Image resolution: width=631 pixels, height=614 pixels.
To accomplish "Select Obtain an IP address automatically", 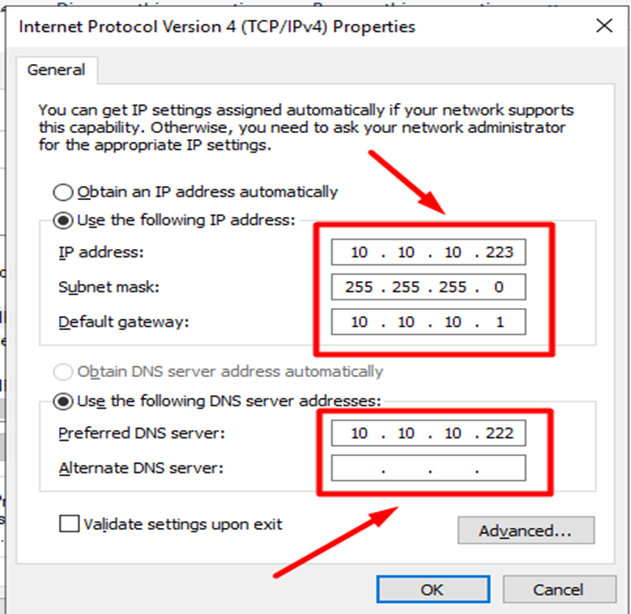I will (x=63, y=192).
